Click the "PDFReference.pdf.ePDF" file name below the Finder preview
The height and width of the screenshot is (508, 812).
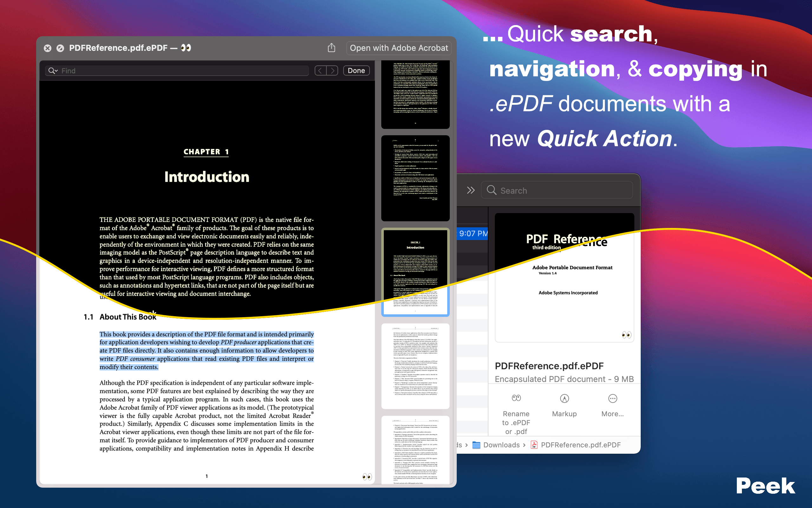click(x=549, y=366)
